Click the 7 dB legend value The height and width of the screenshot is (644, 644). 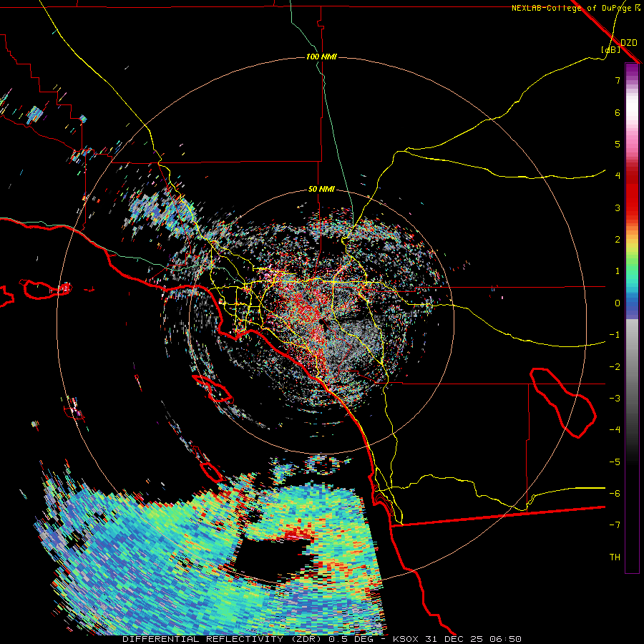tap(618, 80)
